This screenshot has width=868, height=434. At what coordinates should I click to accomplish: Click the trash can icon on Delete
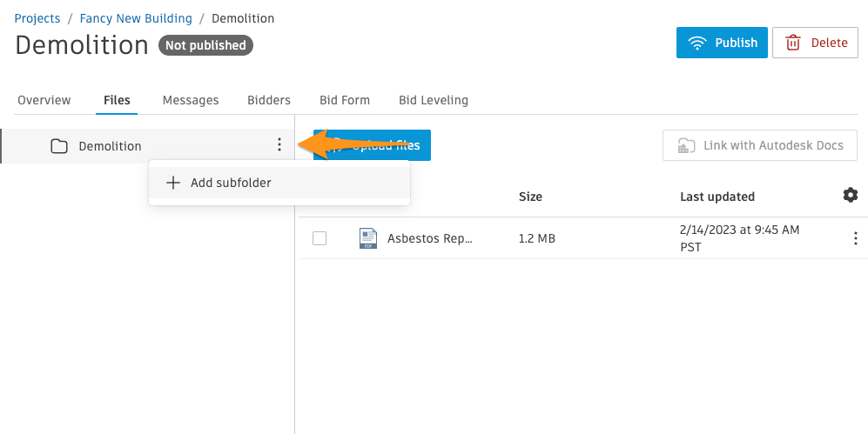793,43
